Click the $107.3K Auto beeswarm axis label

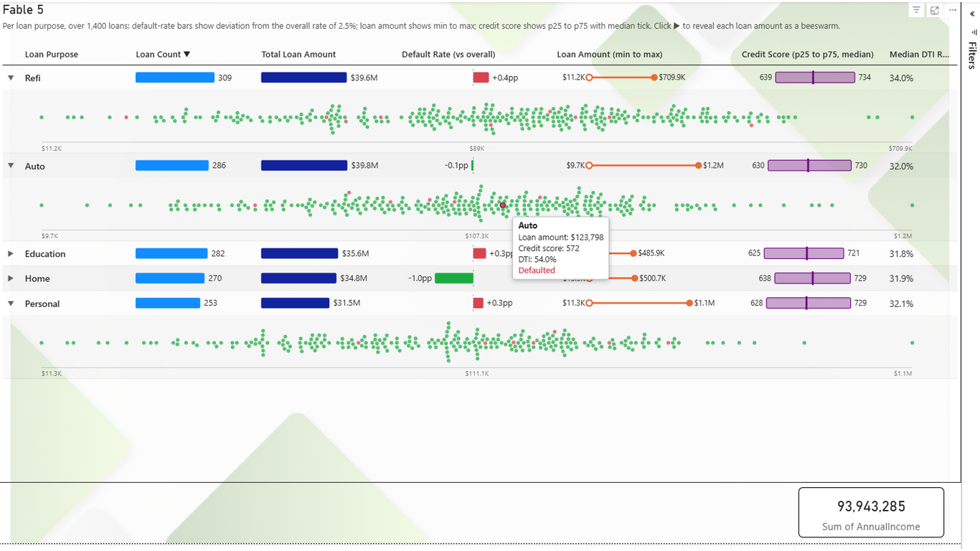coord(477,236)
